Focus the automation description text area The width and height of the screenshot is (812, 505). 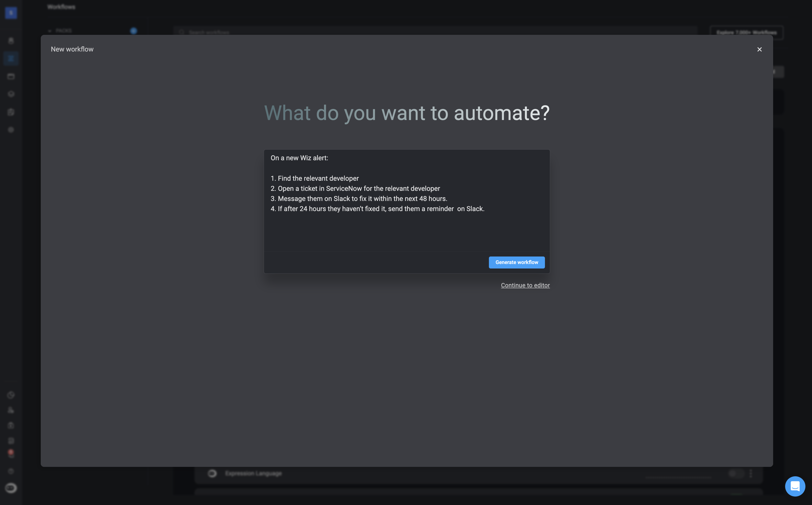[406, 200]
